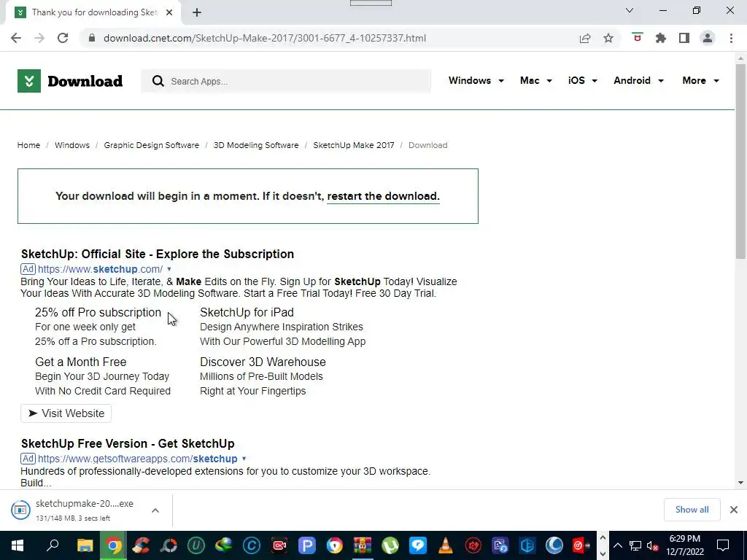This screenshot has width=747, height=560.
Task: Show hidden system tray icons
Action: click(617, 545)
